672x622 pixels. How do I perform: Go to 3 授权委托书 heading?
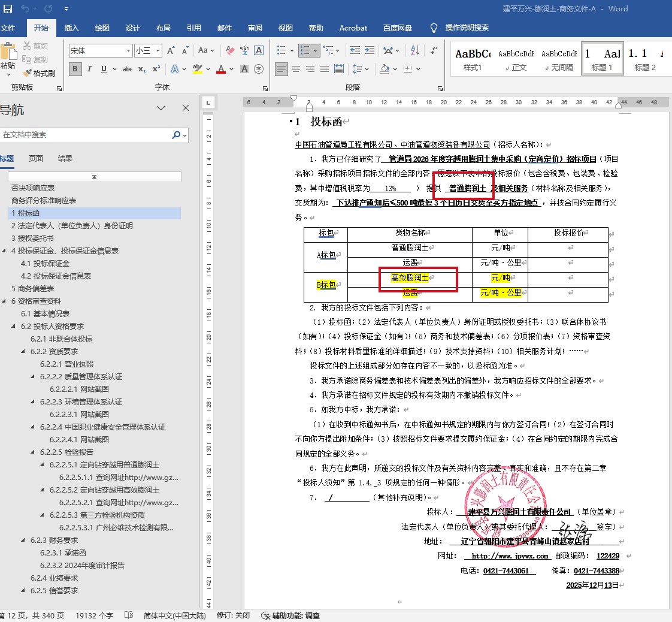click(x=32, y=238)
